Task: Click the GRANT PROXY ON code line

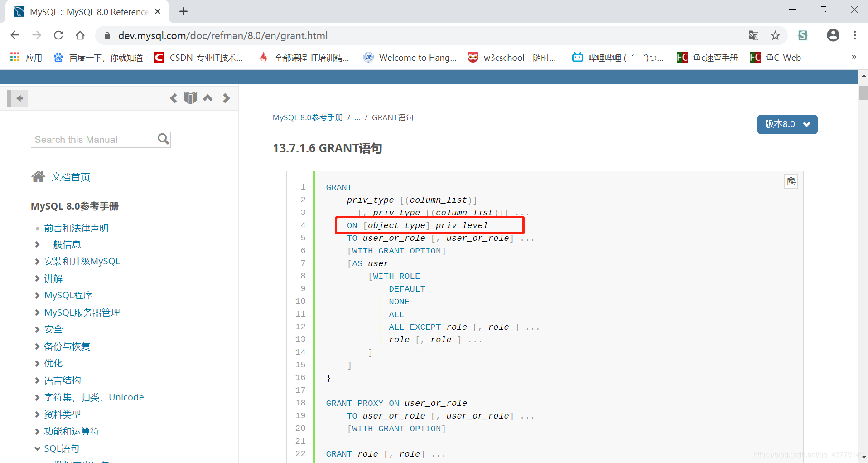Action: tap(396, 403)
